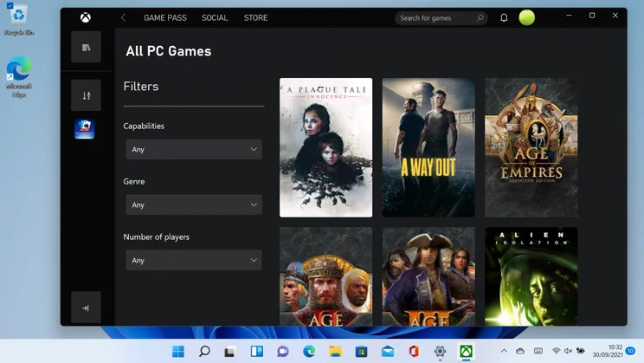Click the touch keyboard tray icon

538,351
